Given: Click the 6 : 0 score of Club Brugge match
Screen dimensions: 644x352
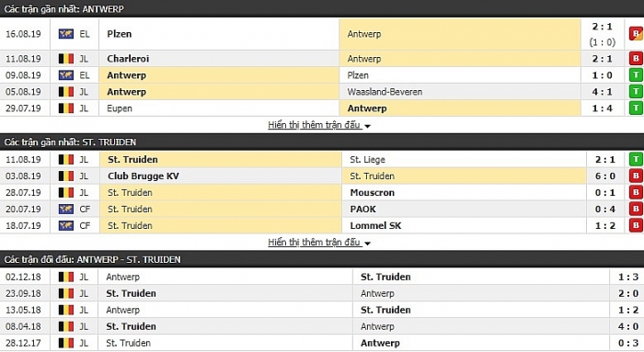Looking at the screenshot, I should [605, 176].
